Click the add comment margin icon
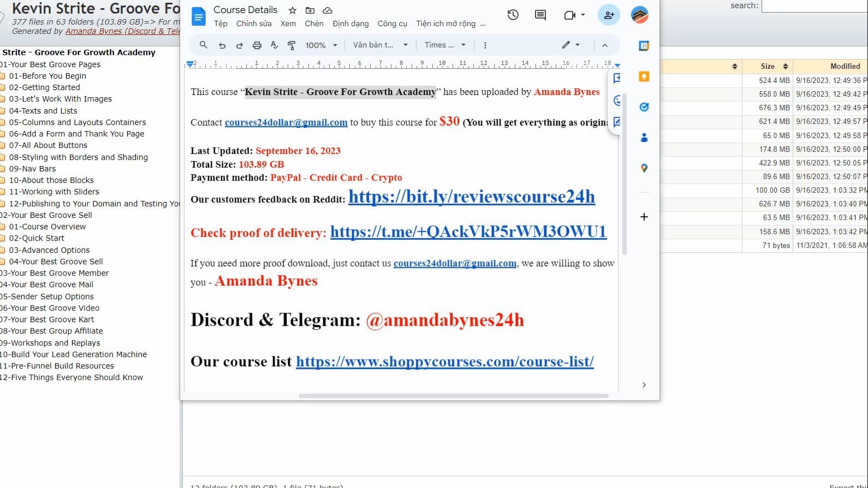Screen dimensions: 868x488 coord(617,78)
